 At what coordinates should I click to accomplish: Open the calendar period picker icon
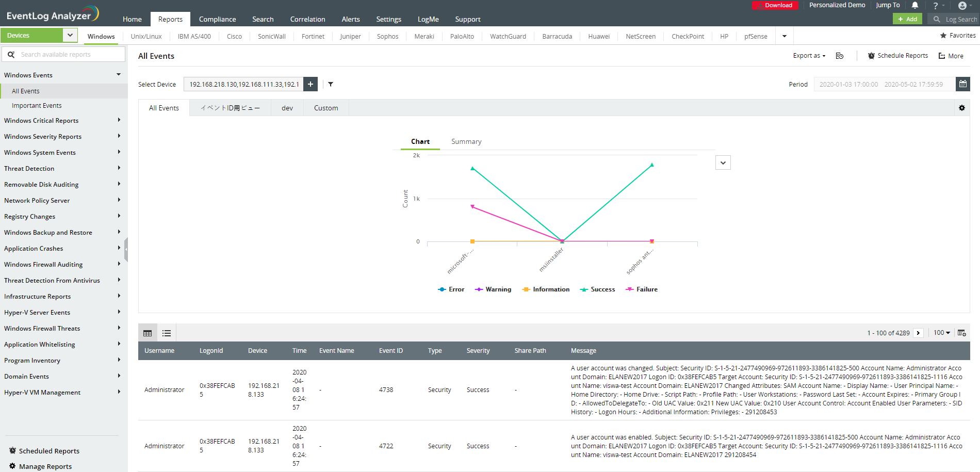pyautogui.click(x=962, y=84)
